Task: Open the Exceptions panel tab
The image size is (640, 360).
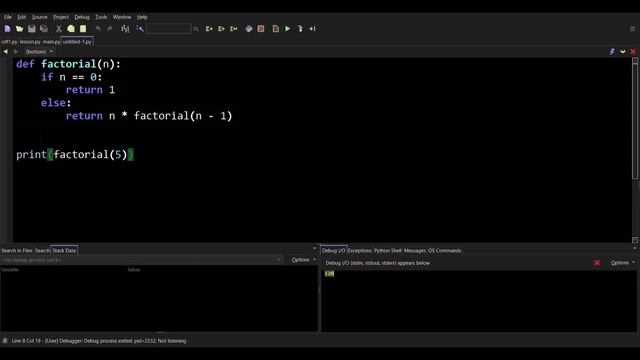Action: click(x=360, y=251)
